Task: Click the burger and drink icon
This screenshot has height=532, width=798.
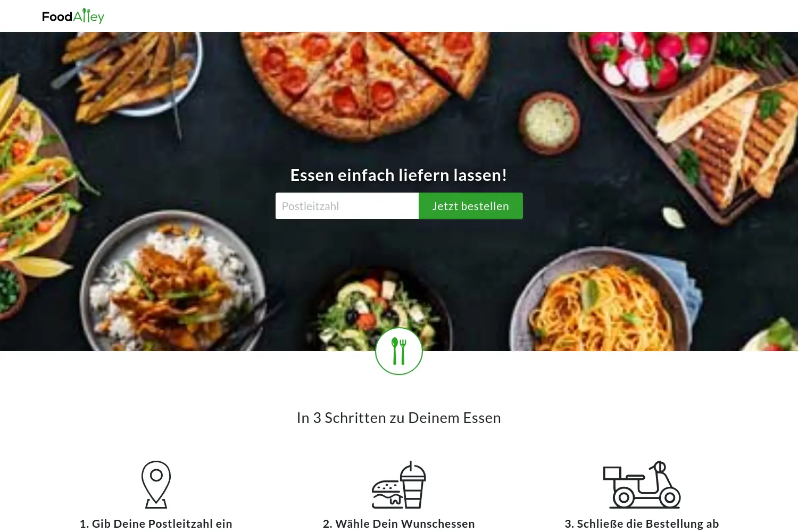Action: pos(399,485)
